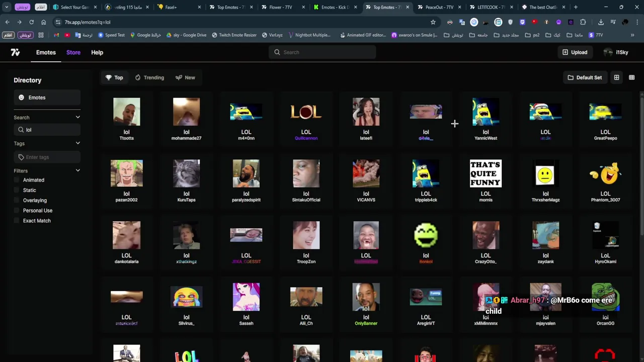The image size is (644, 362).
Task: Open the lol emote by pazan2002
Action: pos(126,181)
